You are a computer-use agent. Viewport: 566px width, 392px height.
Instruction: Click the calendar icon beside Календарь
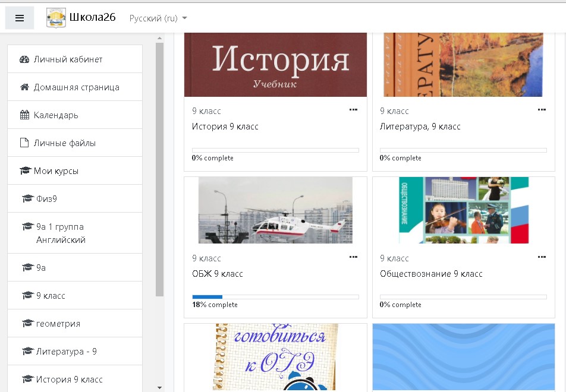tap(24, 115)
